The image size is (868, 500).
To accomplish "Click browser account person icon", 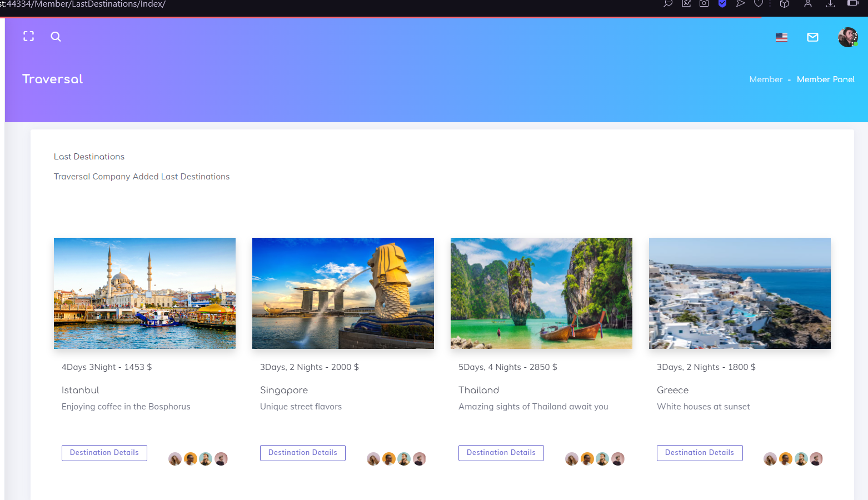I will (x=808, y=3).
